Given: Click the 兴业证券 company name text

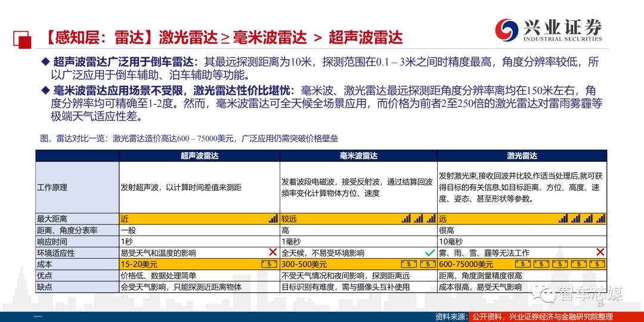Looking at the screenshot, I should pyautogui.click(x=562, y=27).
